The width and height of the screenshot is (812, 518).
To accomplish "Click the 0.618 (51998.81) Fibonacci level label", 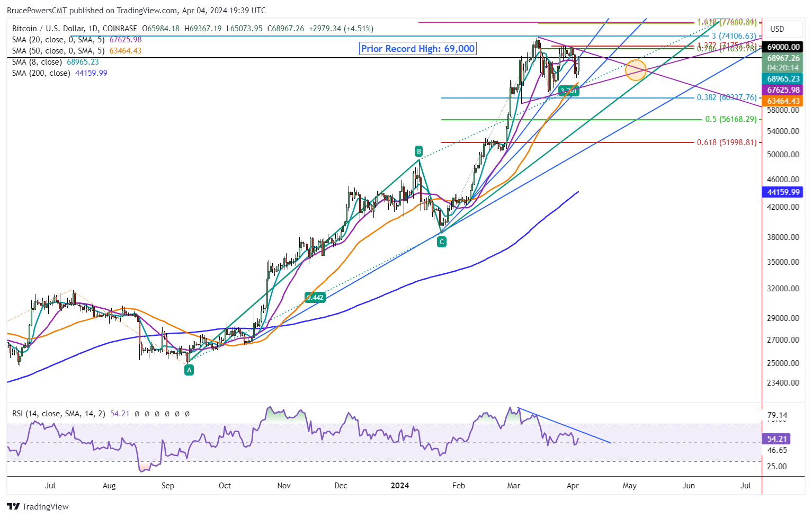I will click(726, 142).
